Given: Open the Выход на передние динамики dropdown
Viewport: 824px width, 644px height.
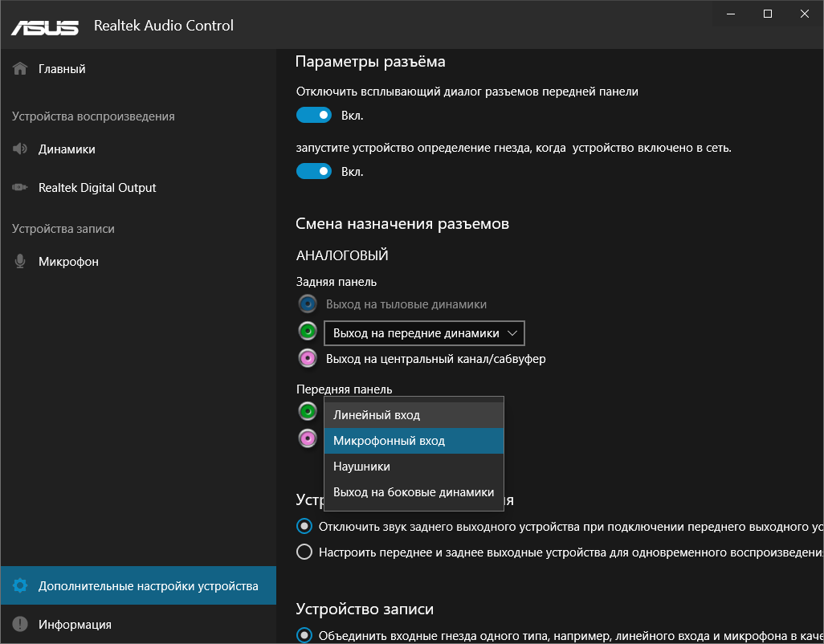Looking at the screenshot, I should click(425, 332).
